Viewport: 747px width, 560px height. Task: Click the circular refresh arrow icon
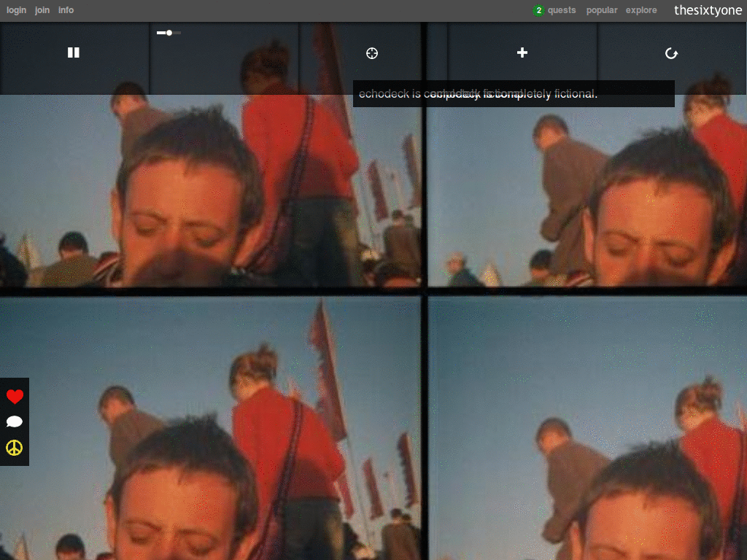[671, 52]
